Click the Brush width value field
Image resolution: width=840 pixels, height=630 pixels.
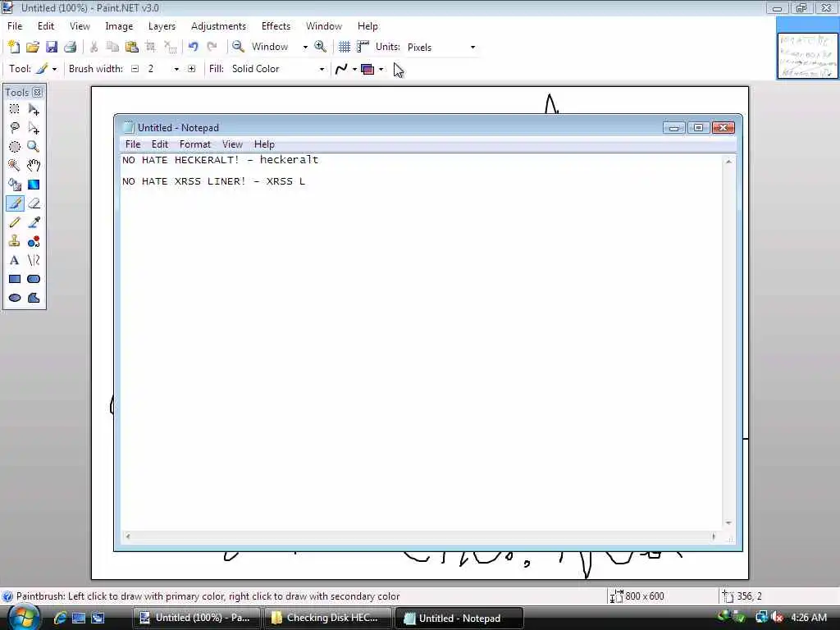158,69
